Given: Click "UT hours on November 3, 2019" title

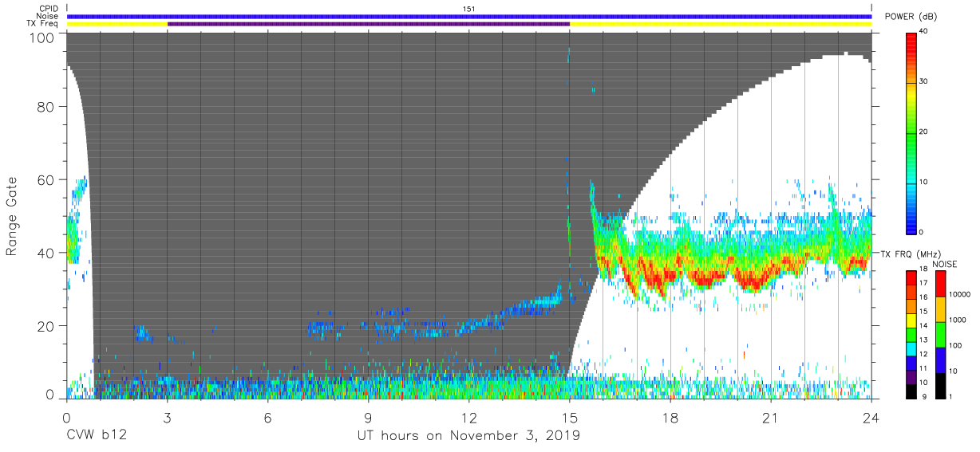Looking at the screenshot, I should [x=468, y=435].
